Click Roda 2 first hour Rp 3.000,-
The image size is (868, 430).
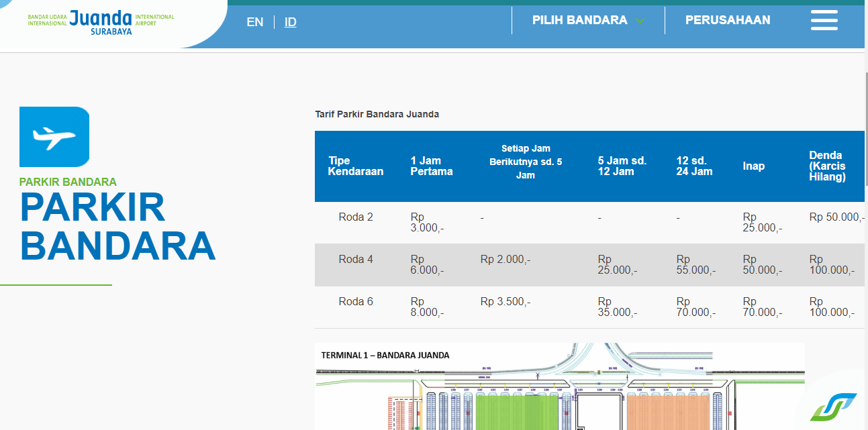[428, 223]
